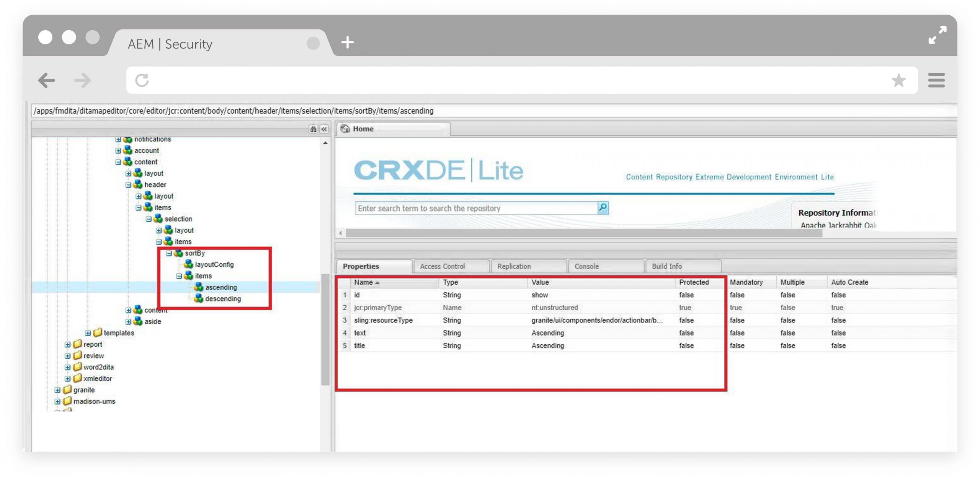The image size is (980, 479).
Task: Sort properties by the Name column header
Action: [394, 282]
